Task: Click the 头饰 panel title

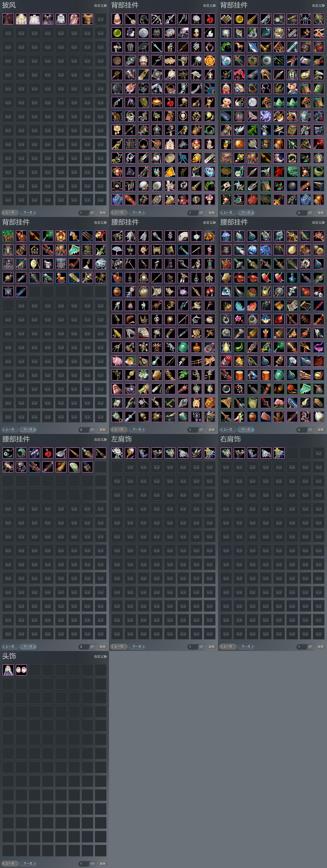Action: (x=9, y=656)
